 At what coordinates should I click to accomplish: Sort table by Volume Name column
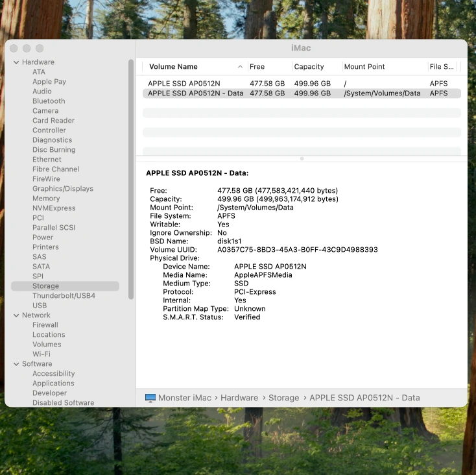(173, 67)
